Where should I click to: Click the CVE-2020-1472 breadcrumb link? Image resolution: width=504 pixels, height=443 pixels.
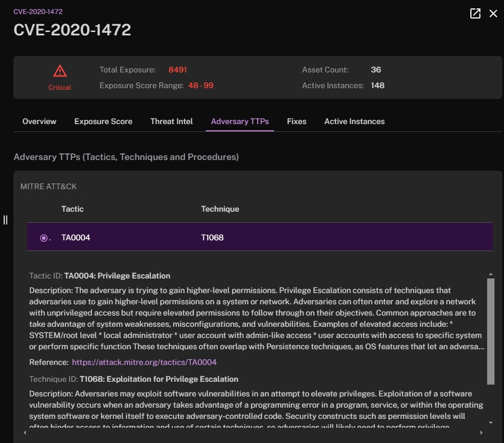tap(38, 12)
